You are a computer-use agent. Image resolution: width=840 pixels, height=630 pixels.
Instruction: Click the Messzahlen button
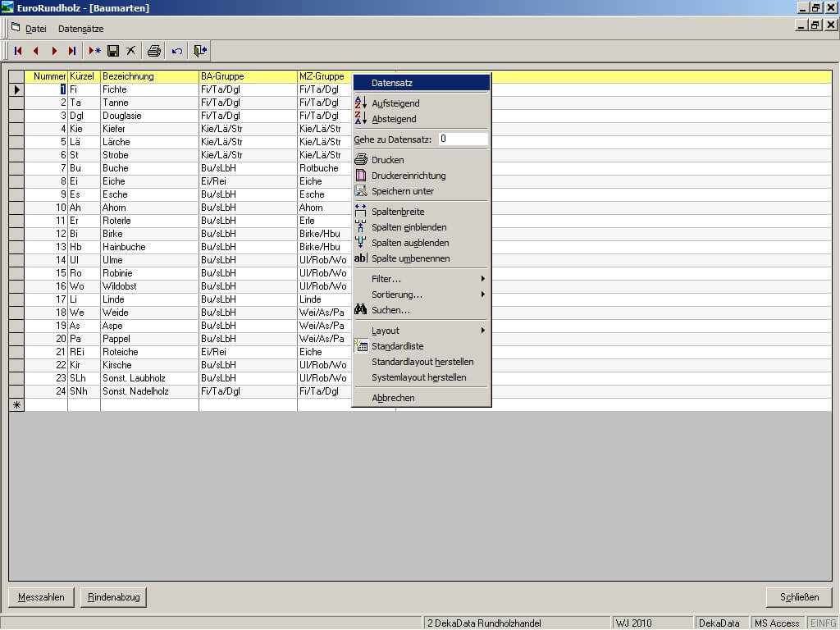(x=41, y=597)
